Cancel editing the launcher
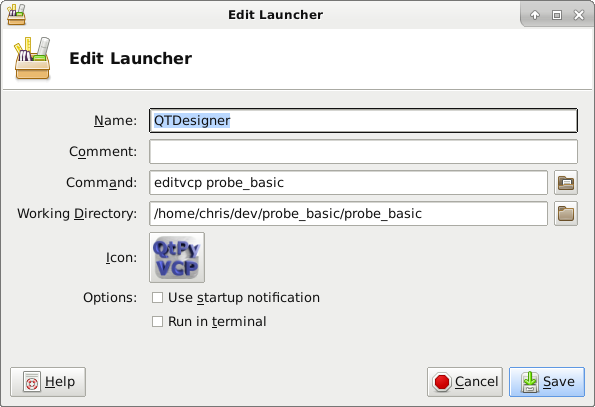595x407 pixels. [x=465, y=382]
